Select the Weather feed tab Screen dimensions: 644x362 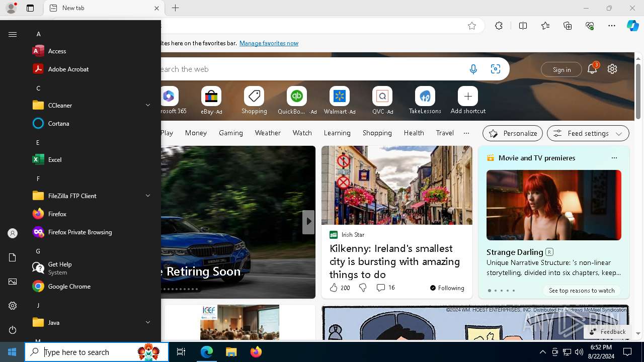(268, 133)
